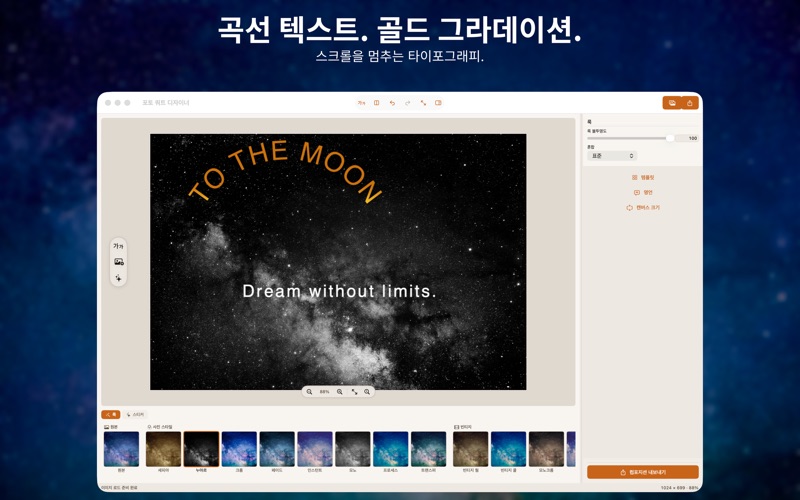Open the 템플릿 templates button

[643, 178]
